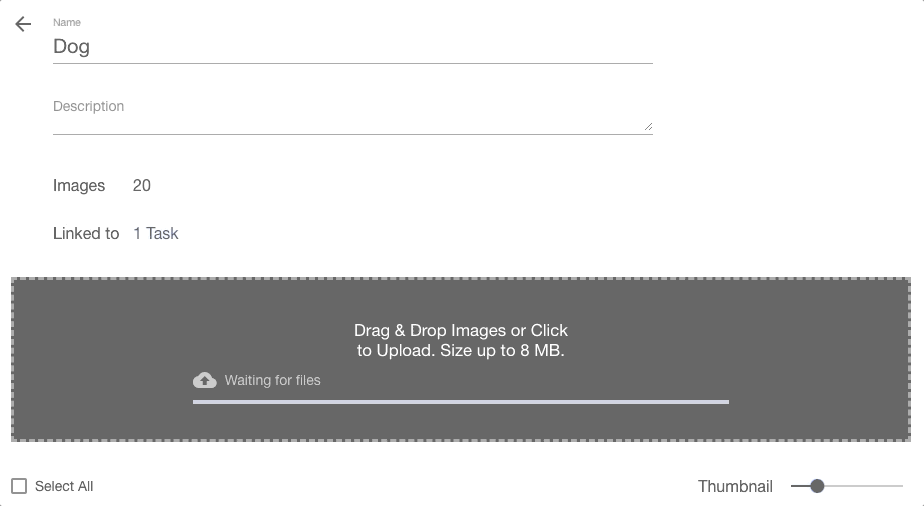Viewport: 924px width, 506px height.
Task: Click the Thumbnail label
Action: click(x=735, y=487)
